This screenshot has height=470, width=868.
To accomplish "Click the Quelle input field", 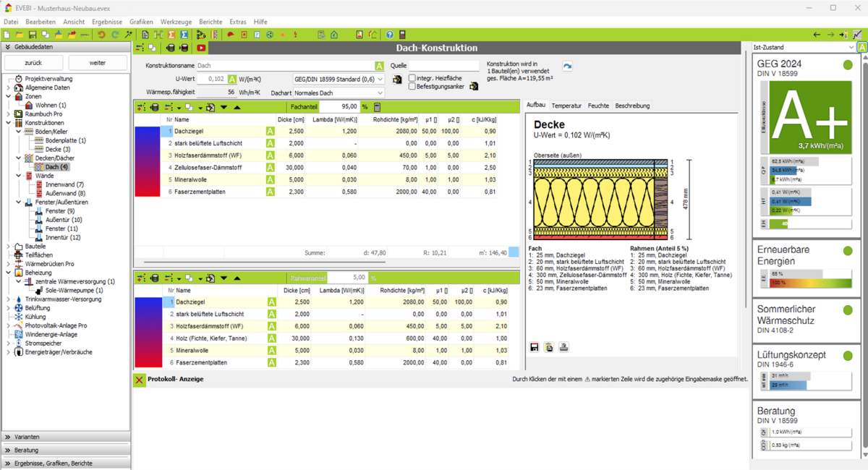I will coord(444,66).
